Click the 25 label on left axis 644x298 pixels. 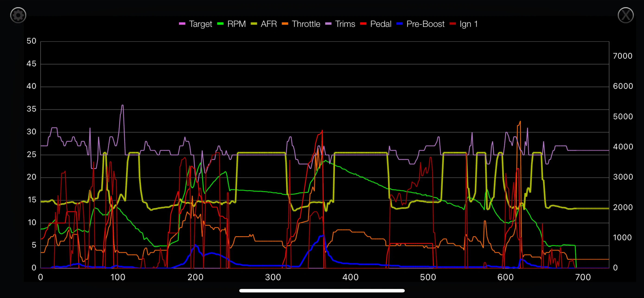(x=32, y=155)
